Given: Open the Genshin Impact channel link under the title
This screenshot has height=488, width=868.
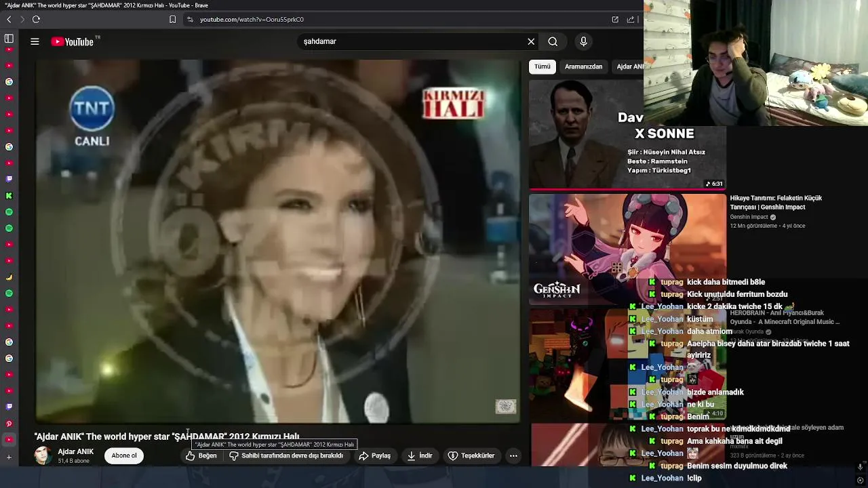Looking at the screenshot, I should [749, 217].
